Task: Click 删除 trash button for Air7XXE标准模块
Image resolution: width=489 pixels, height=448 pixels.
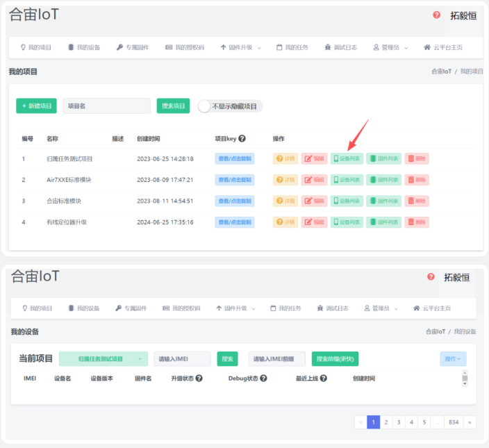Action: click(417, 180)
